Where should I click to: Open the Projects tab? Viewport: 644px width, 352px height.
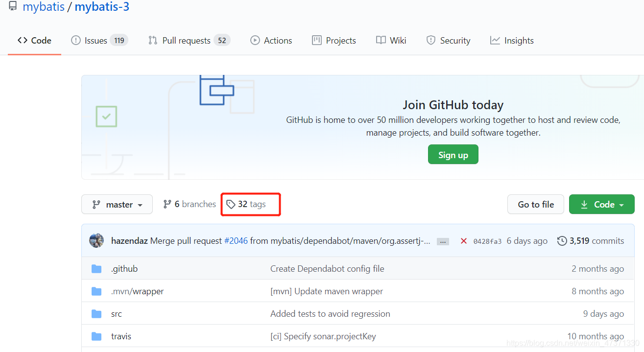click(334, 41)
